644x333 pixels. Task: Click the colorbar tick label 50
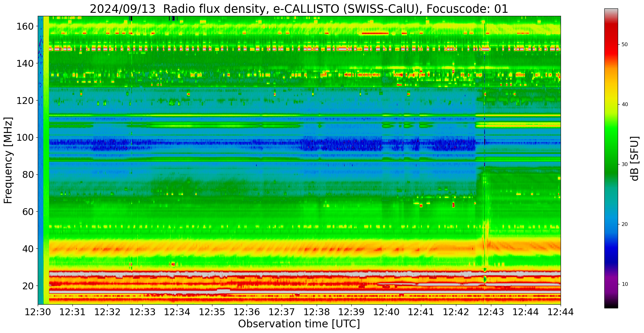(x=625, y=45)
